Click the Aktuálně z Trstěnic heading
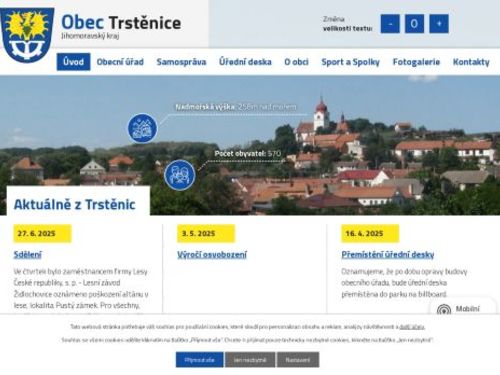 point(75,204)
